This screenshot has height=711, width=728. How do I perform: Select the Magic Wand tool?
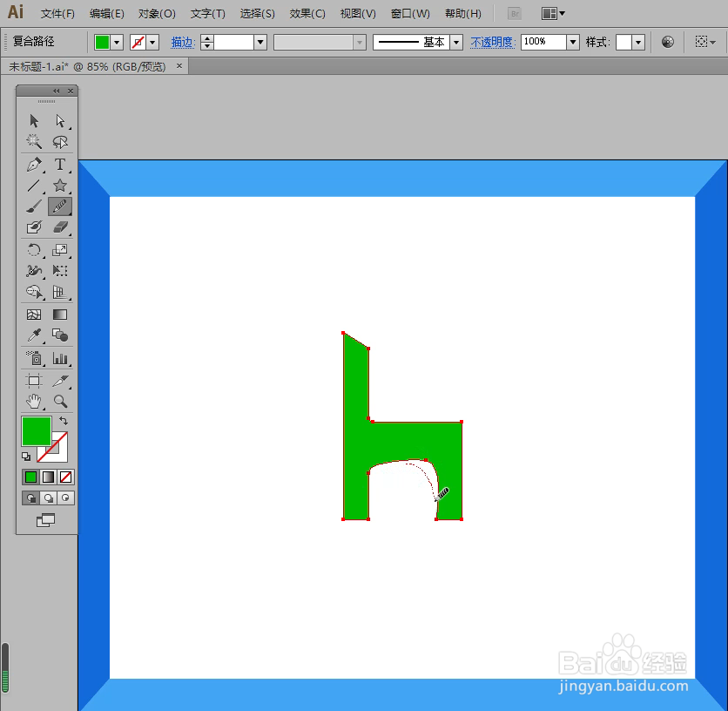click(34, 142)
